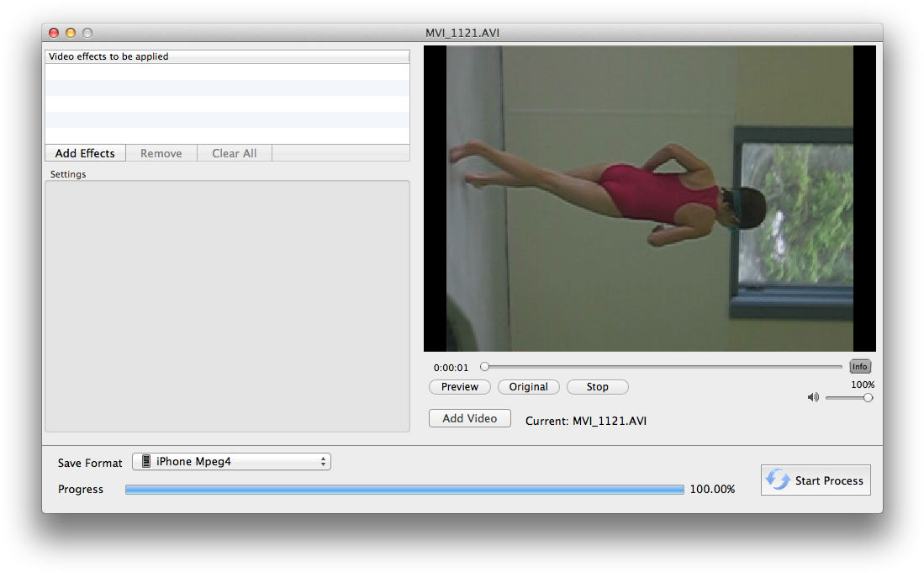Click the conversion progress bar
The height and width of the screenshot is (573, 924).
pos(404,490)
